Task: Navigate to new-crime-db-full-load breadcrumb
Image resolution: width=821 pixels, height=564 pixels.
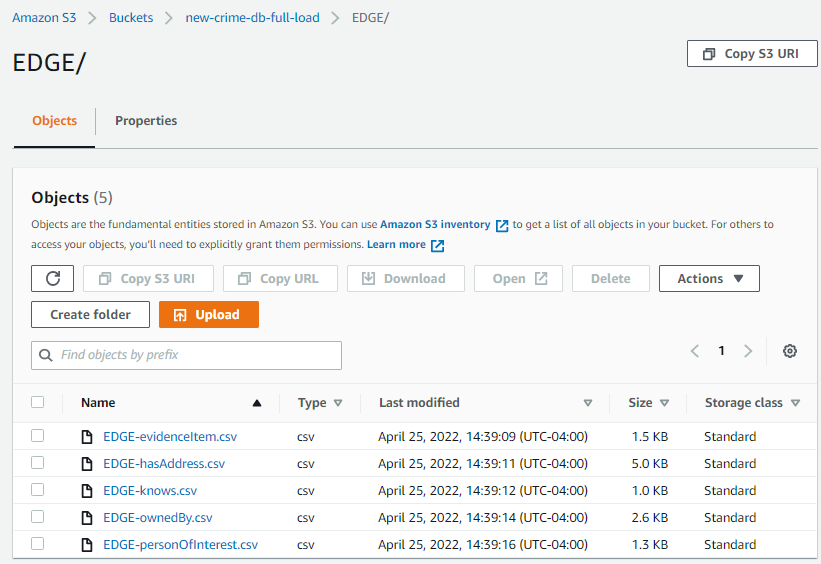Action: coord(252,18)
